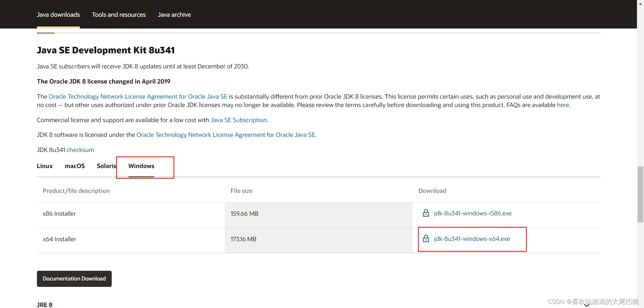Select the Linux platform tab

coord(45,166)
